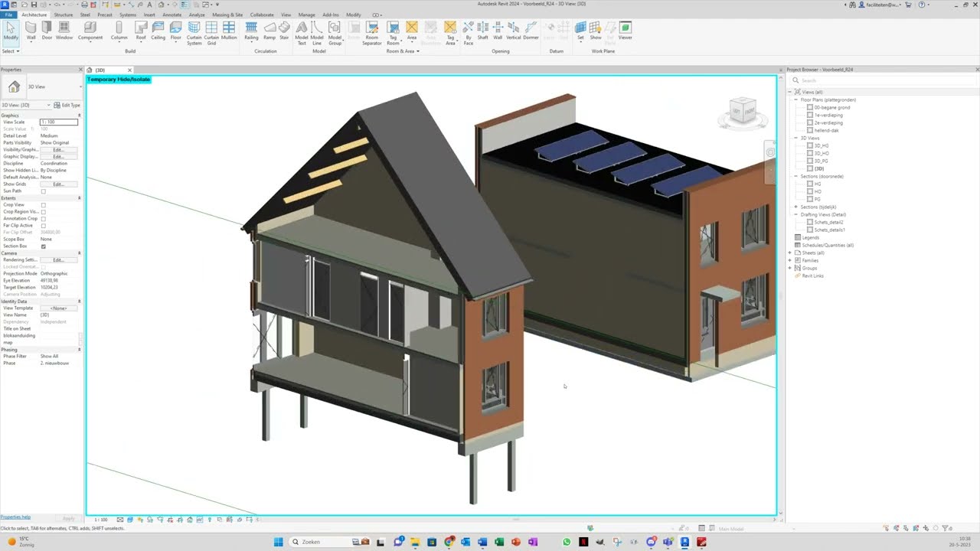Select the Ceiling tool
The width and height of the screenshot is (980, 551).
click(x=158, y=31)
